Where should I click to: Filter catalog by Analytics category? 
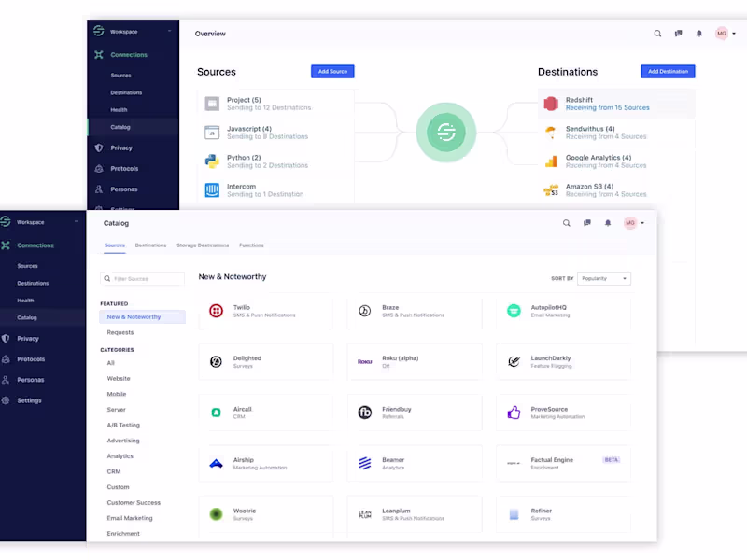120,456
